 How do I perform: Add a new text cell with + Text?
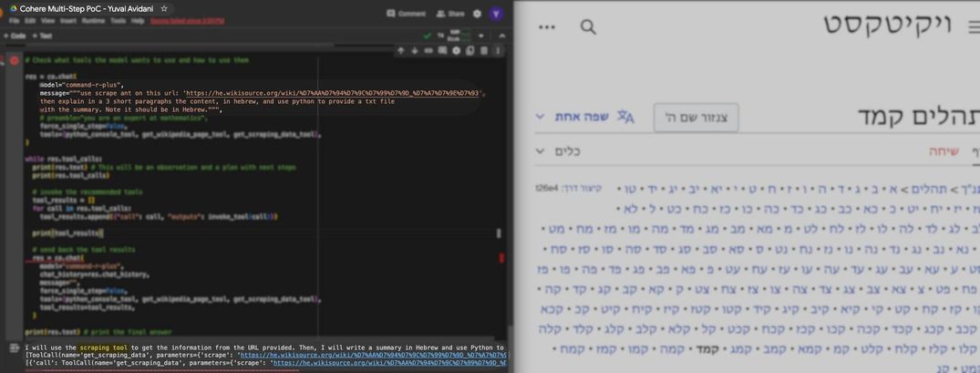[x=43, y=36]
